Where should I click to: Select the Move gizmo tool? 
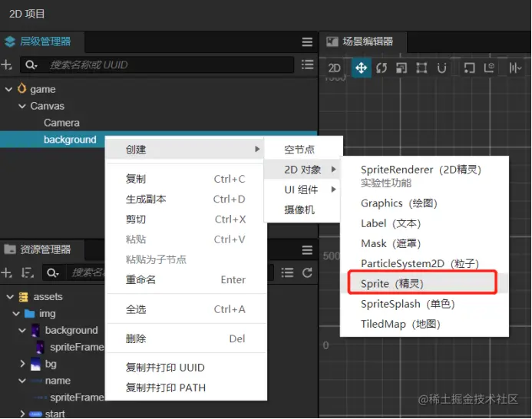coord(361,68)
